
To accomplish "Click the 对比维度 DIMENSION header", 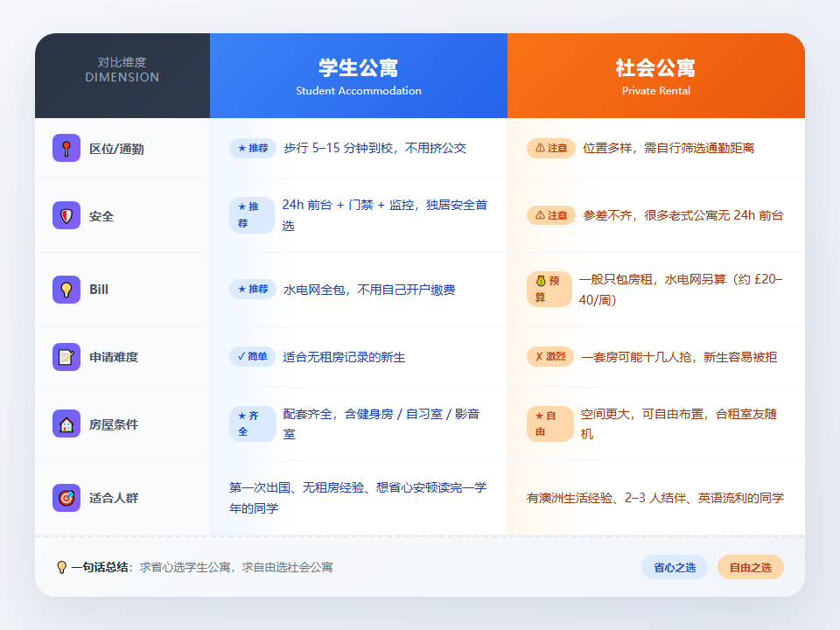I will click(x=122, y=75).
